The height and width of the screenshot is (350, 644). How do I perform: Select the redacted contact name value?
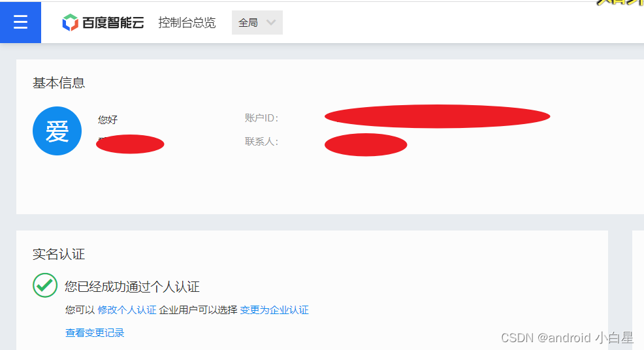[366, 144]
